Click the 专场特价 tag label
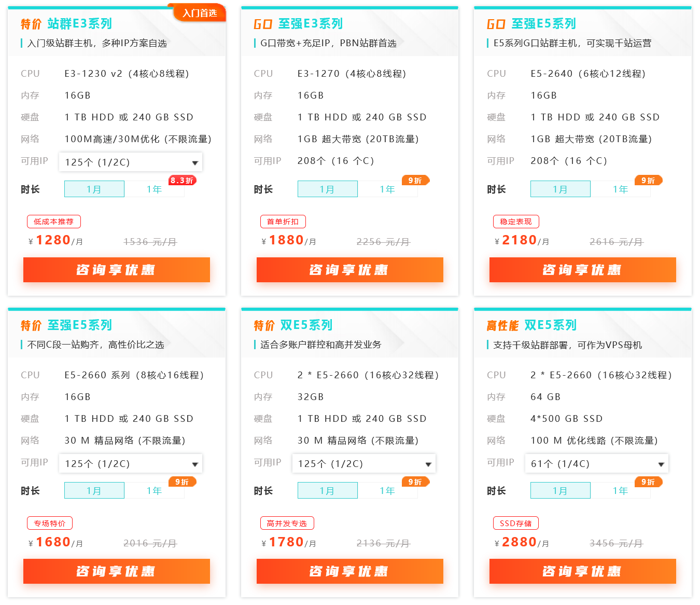 [x=50, y=523]
